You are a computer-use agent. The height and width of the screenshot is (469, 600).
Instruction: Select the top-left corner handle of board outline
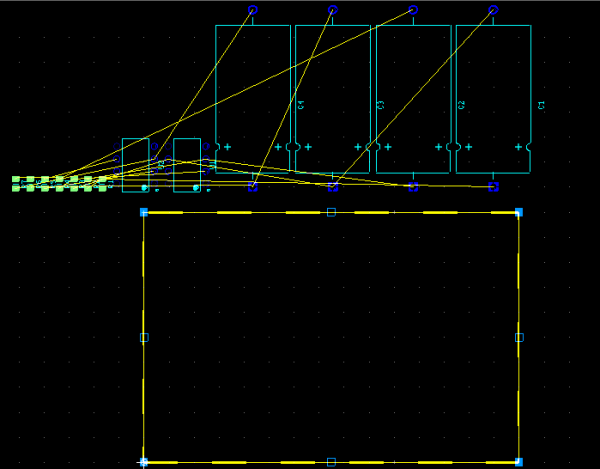pos(144,212)
